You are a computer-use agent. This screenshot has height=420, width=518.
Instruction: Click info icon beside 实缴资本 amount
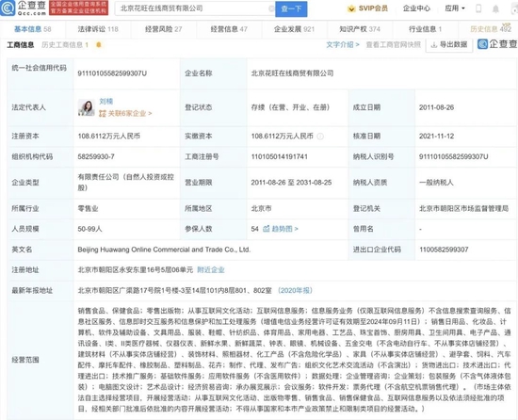click(320, 136)
